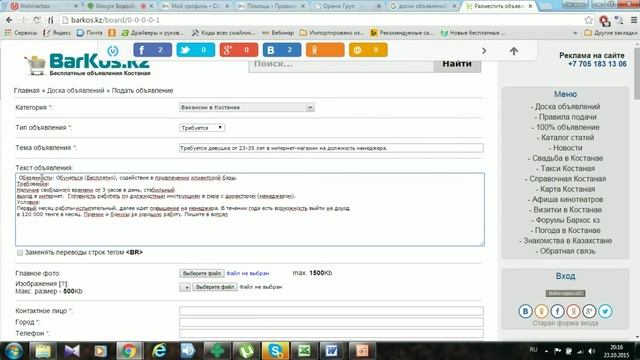
Task: Click the browser address bar URL
Action: coord(116,20)
